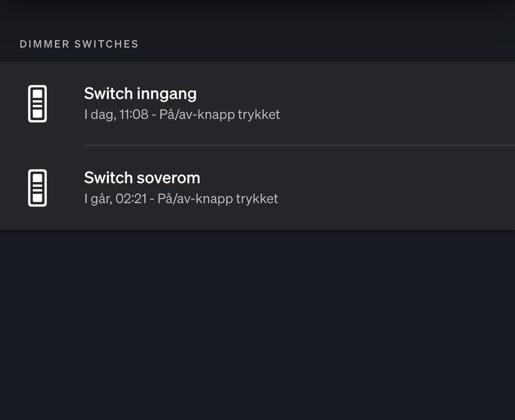Click the word "Switch" in Switch soverom
This screenshot has width=515, height=420.
tap(108, 178)
